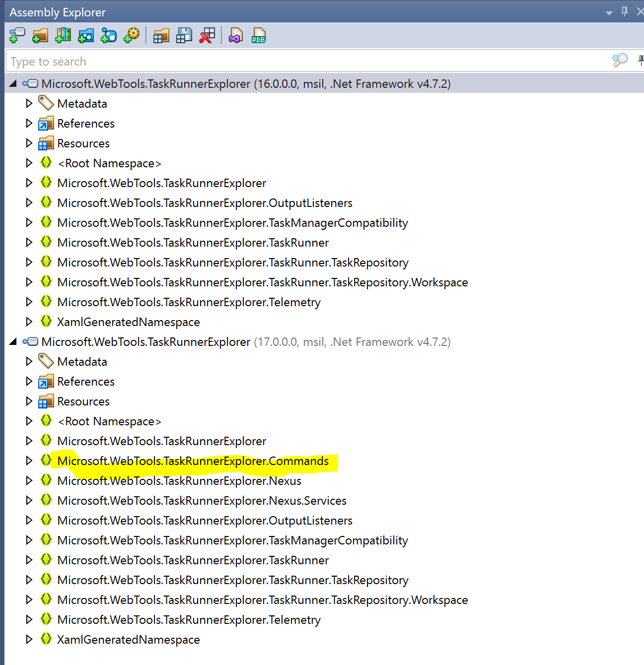
Task: Click the Assembly Explorer panel title
Action: (58, 12)
